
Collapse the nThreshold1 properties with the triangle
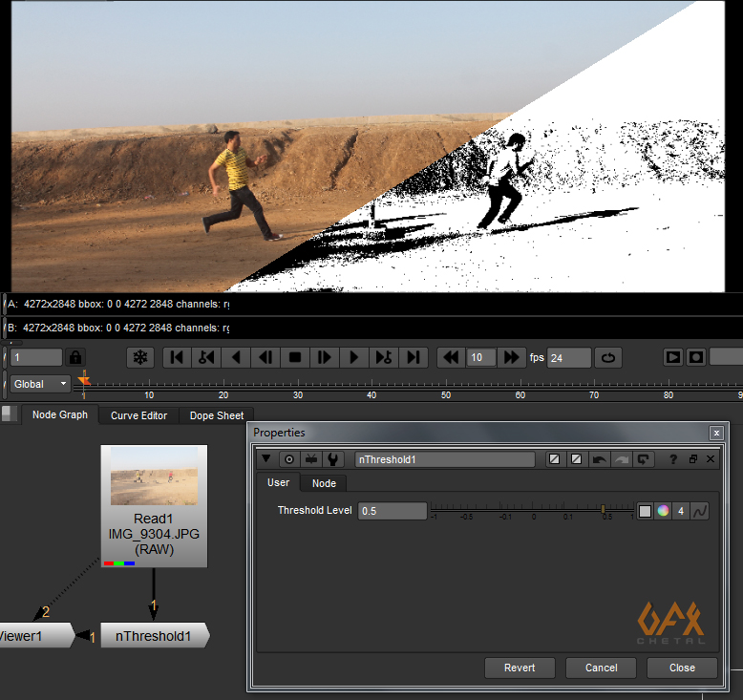(x=266, y=459)
